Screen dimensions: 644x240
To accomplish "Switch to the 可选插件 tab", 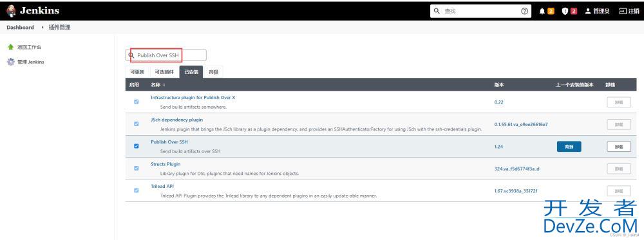I will [x=164, y=72].
